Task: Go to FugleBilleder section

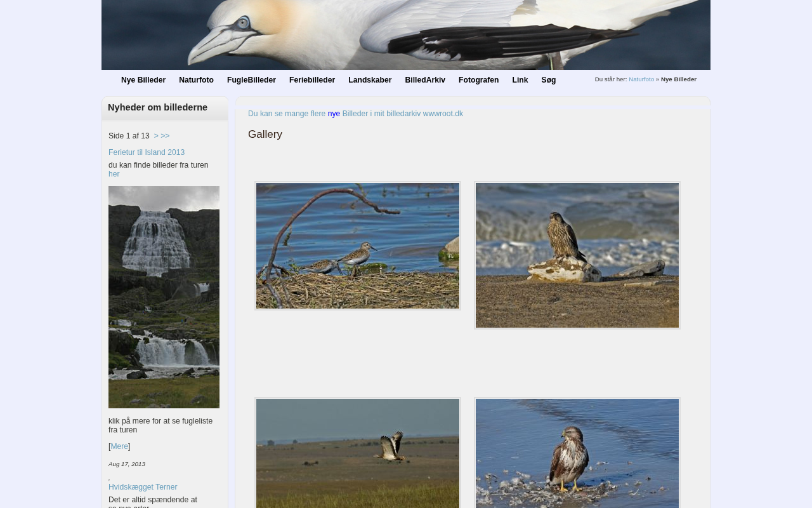Action: [251, 80]
